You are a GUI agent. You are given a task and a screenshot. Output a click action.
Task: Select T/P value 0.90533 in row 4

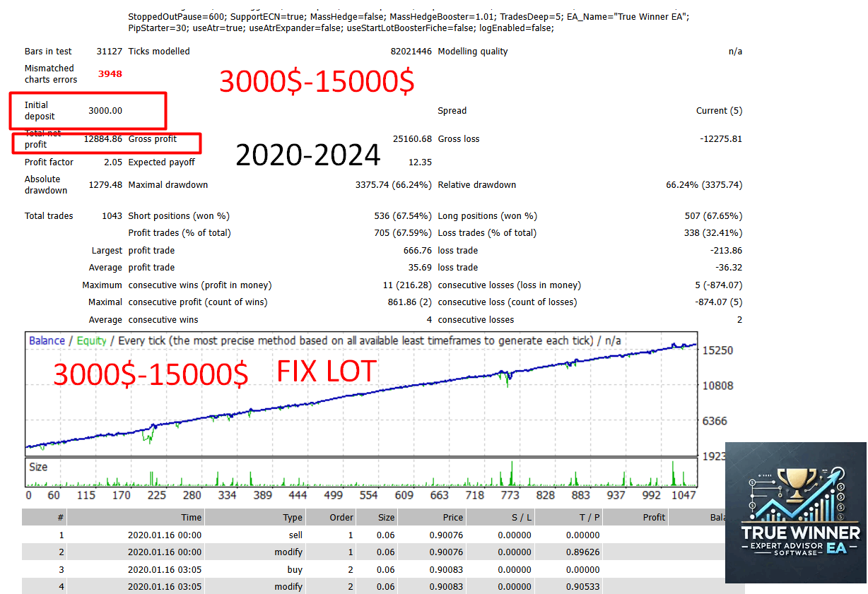(582, 587)
